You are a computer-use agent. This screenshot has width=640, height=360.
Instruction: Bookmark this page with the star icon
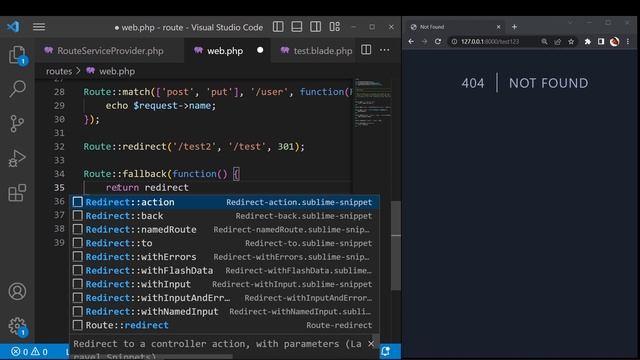571,41
